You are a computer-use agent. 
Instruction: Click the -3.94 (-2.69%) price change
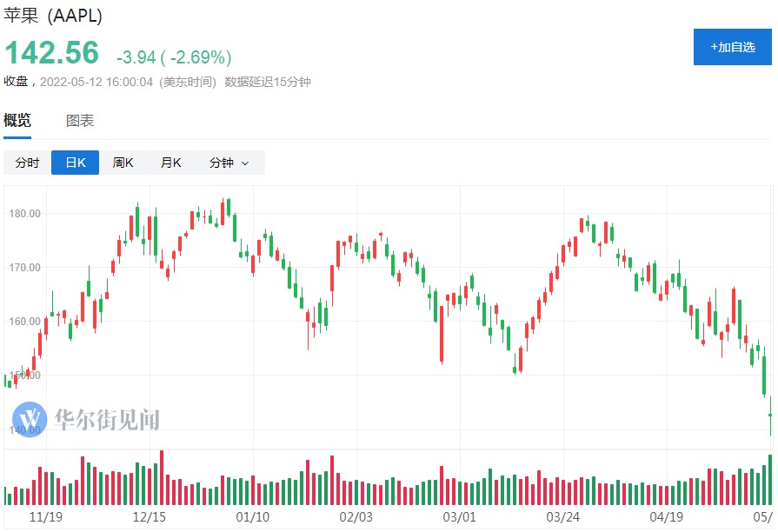[x=174, y=57]
